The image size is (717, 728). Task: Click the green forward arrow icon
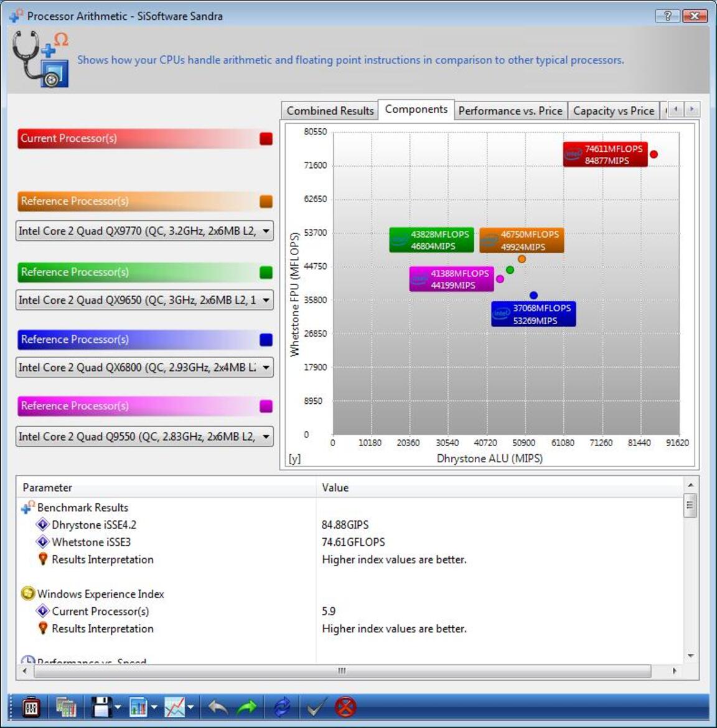tap(247, 707)
